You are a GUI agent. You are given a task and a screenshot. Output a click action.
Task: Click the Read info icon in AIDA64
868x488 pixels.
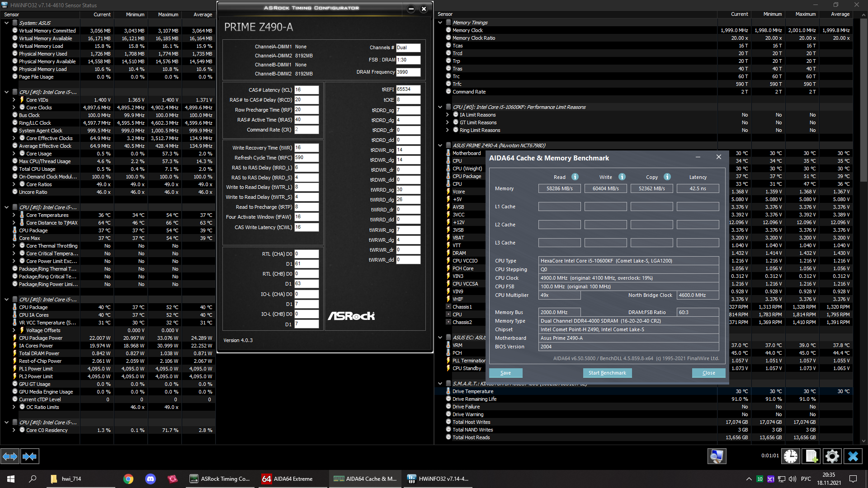(x=575, y=177)
